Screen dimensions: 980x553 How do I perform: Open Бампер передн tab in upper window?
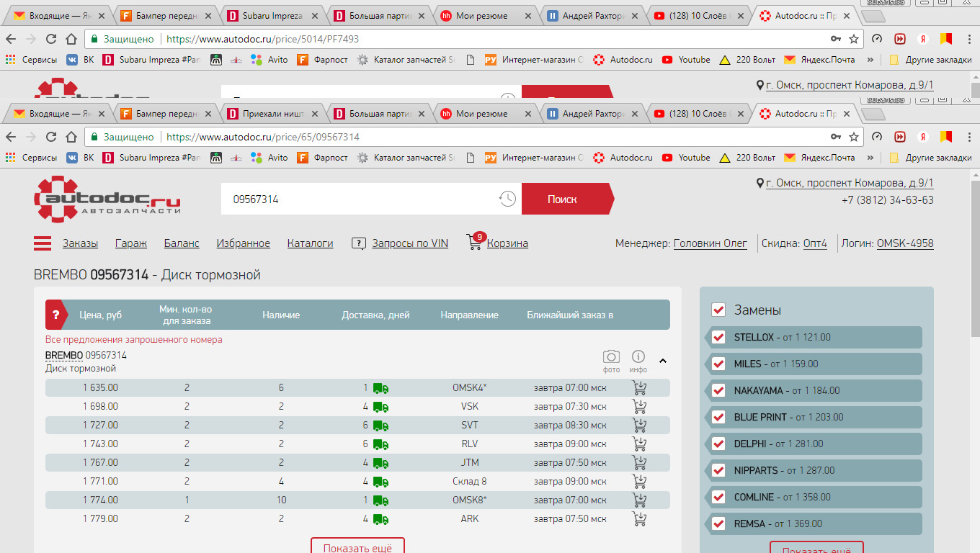point(166,16)
